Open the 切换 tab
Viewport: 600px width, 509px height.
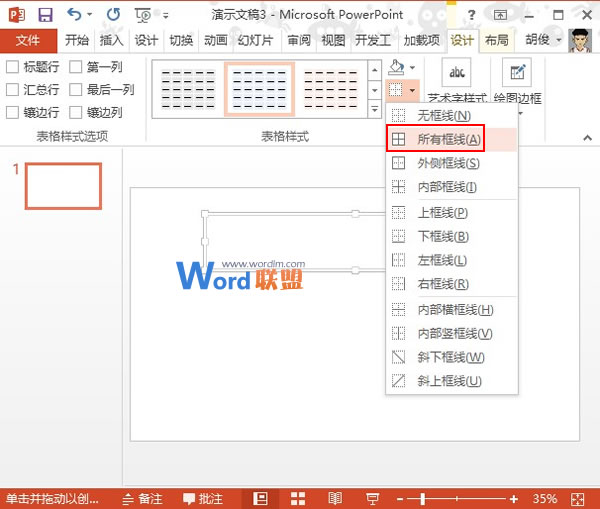click(x=181, y=40)
